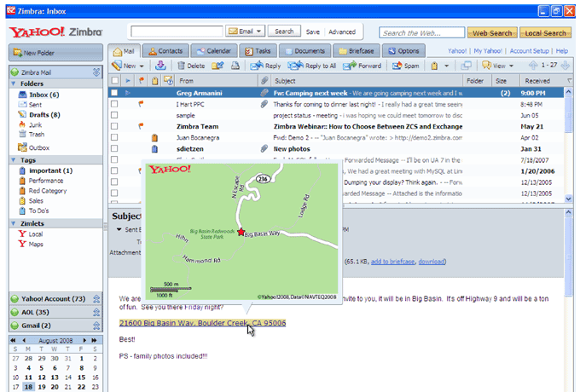580x392 pixels.
Task: Click the Reply to All button
Action: 314,66
